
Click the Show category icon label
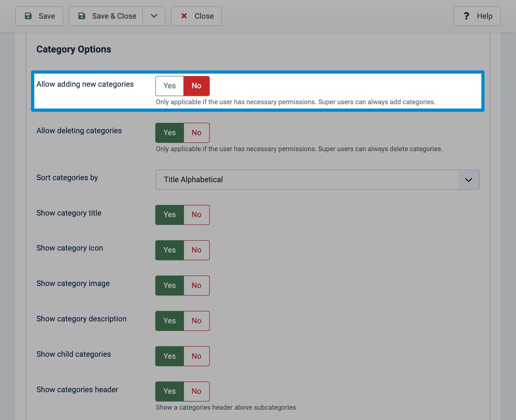click(x=70, y=248)
